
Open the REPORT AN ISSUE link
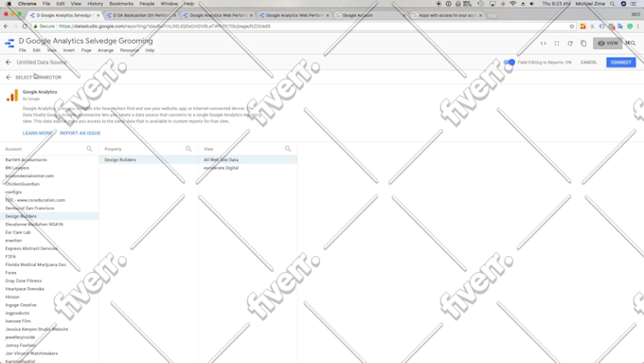coord(80,134)
